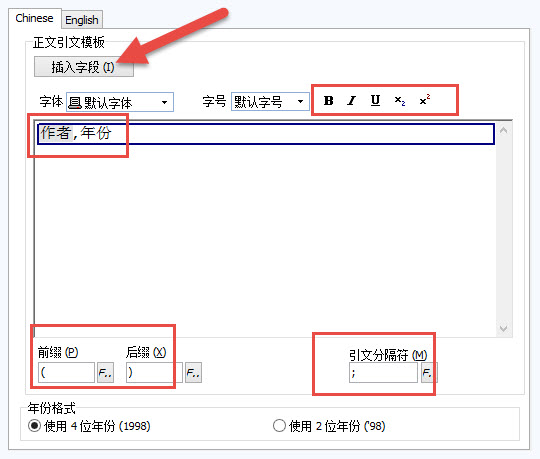540x459 pixels.
Task: Open format button beside 引文分隔符 field
Action: point(429,372)
